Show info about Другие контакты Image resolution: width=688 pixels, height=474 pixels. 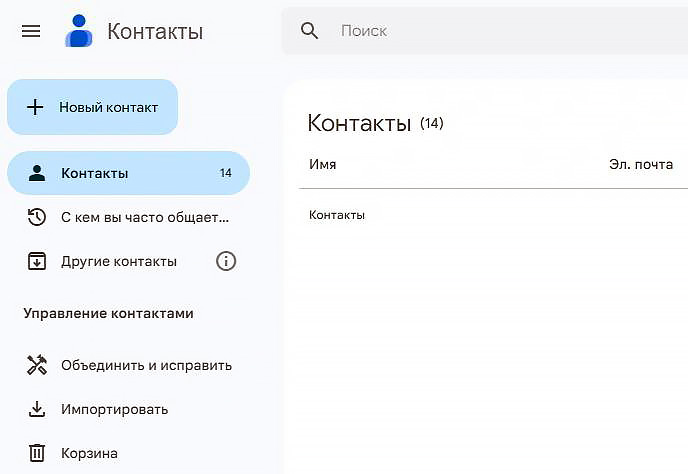point(226,261)
